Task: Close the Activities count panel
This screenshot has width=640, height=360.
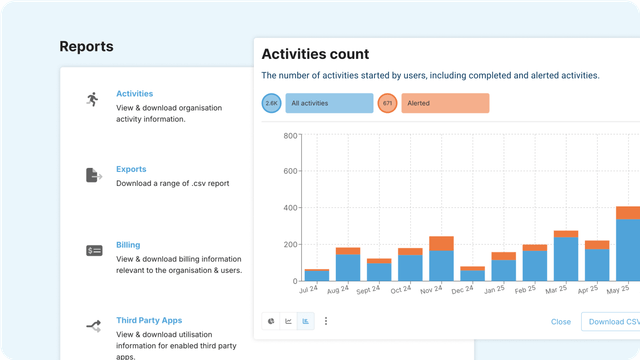Action: click(561, 322)
